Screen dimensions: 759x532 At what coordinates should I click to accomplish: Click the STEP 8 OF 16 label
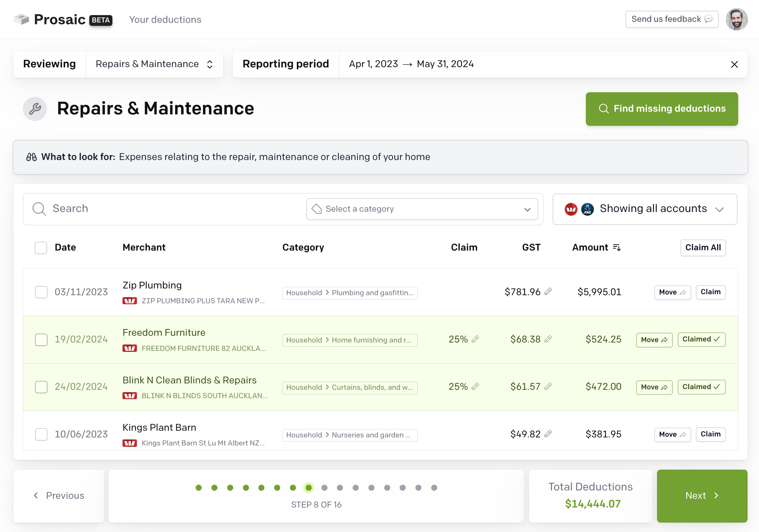point(316,505)
